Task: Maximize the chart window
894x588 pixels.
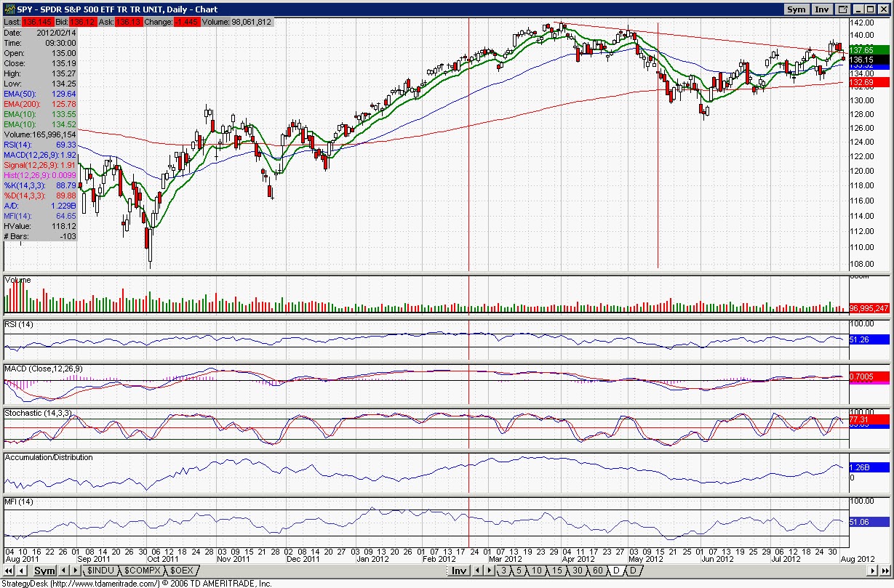Action: point(871,9)
